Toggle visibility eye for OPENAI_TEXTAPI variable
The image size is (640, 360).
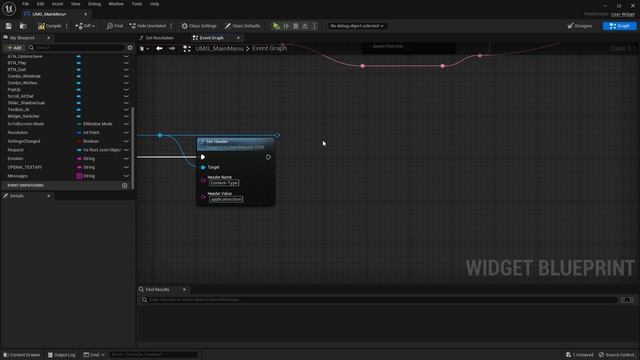click(x=126, y=167)
